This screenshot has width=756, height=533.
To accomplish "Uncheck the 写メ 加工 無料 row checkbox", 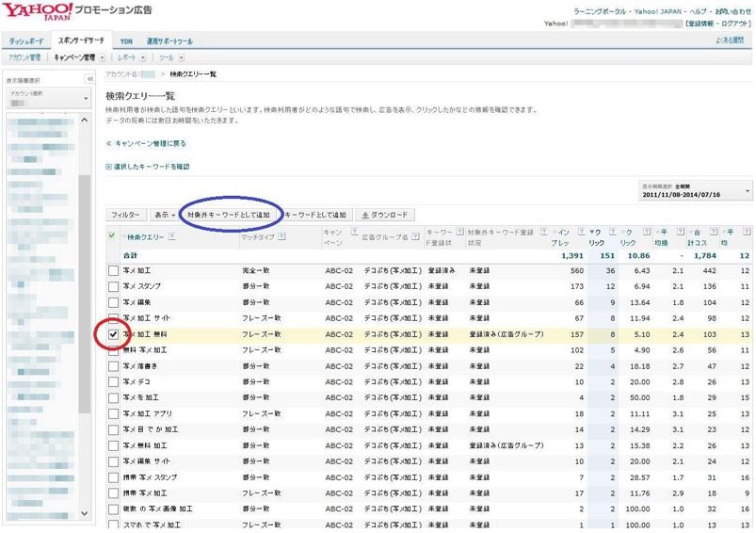I will pyautogui.click(x=113, y=334).
